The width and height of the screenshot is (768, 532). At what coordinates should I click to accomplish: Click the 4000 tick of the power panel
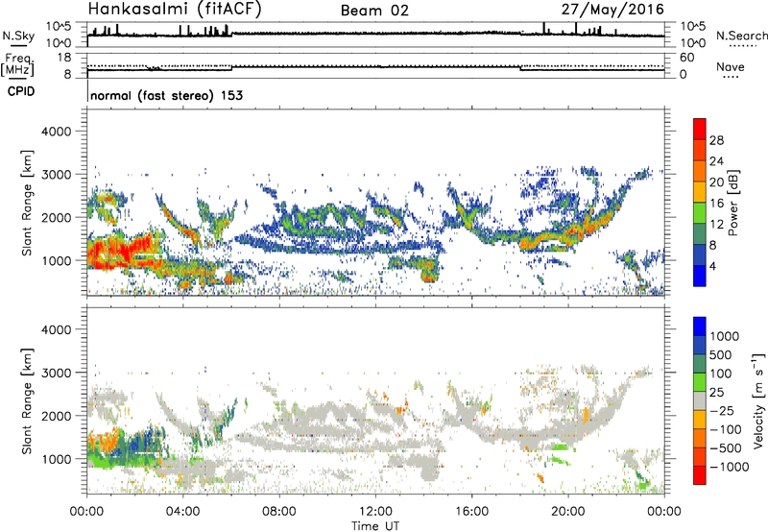(56, 132)
